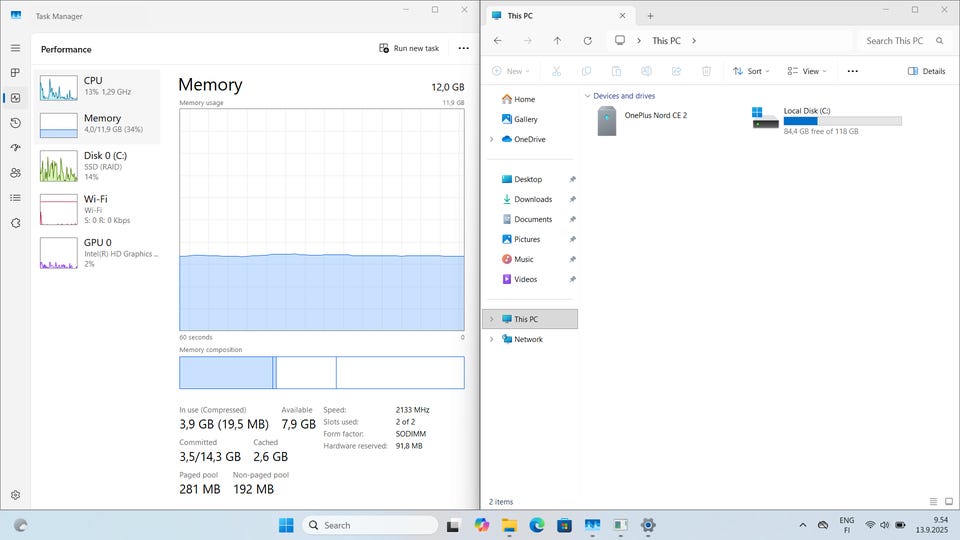The width and height of the screenshot is (960, 540).
Task: Open the Sort dropdown menu
Action: tap(752, 71)
